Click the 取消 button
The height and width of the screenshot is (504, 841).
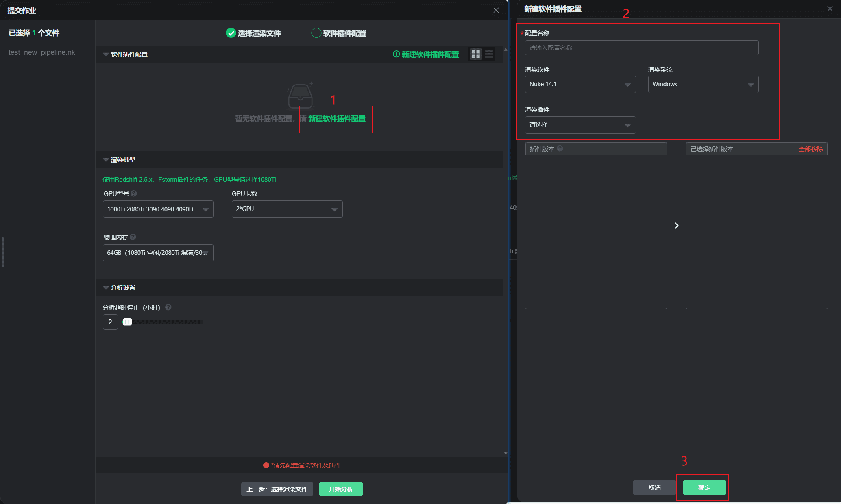point(654,487)
